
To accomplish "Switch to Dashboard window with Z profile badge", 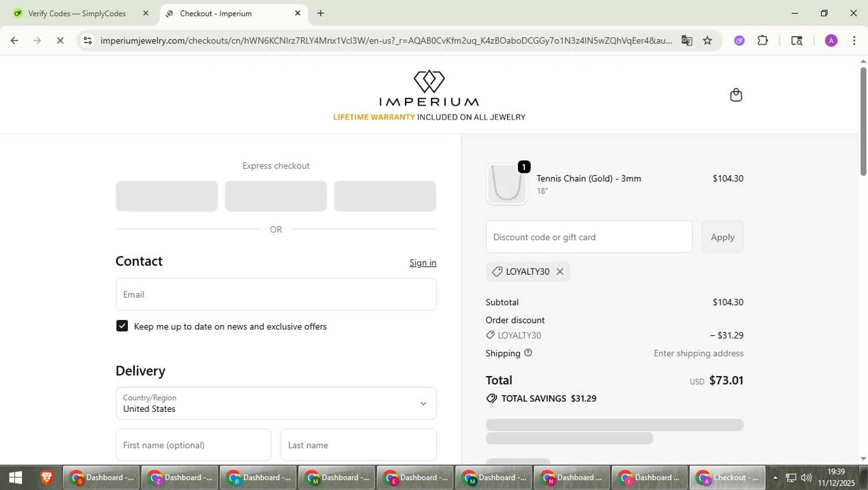I will [179, 477].
